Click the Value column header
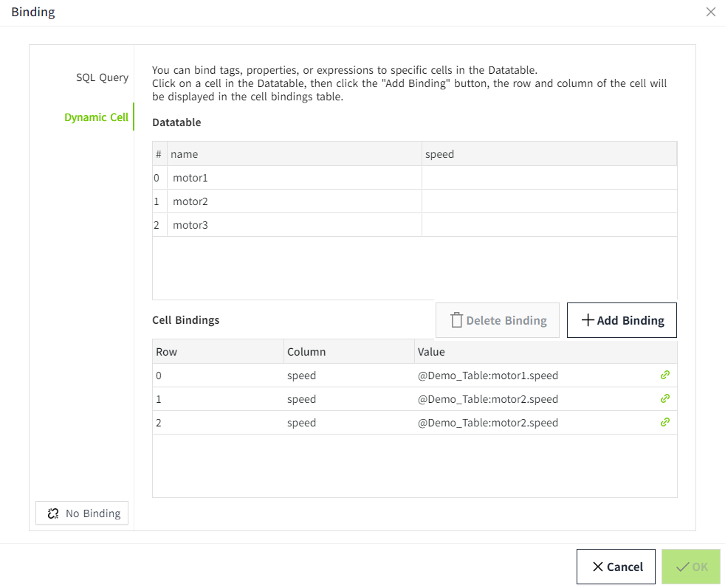Viewport: 725px width, 588px height. (431, 352)
